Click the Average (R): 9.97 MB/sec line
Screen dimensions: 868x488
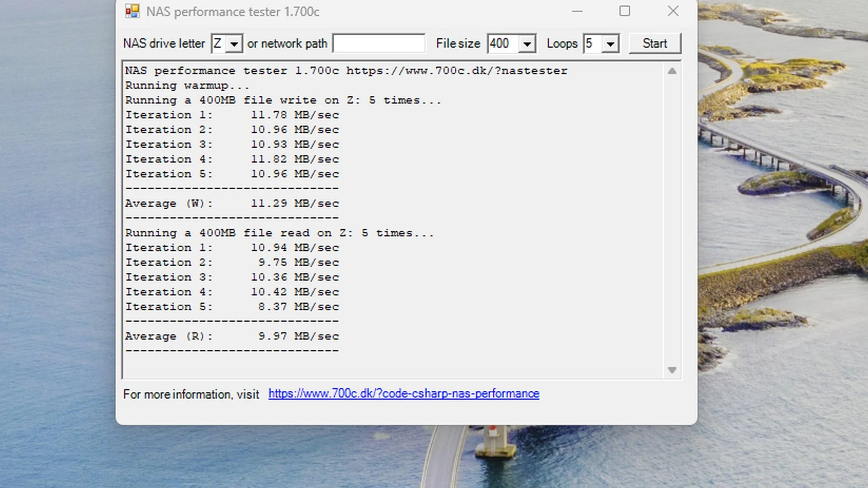point(232,336)
